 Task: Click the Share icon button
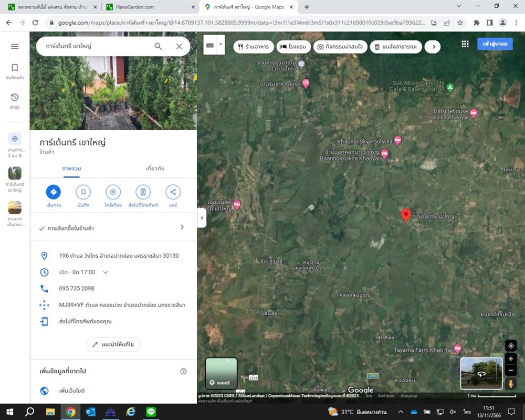pyautogui.click(x=173, y=192)
